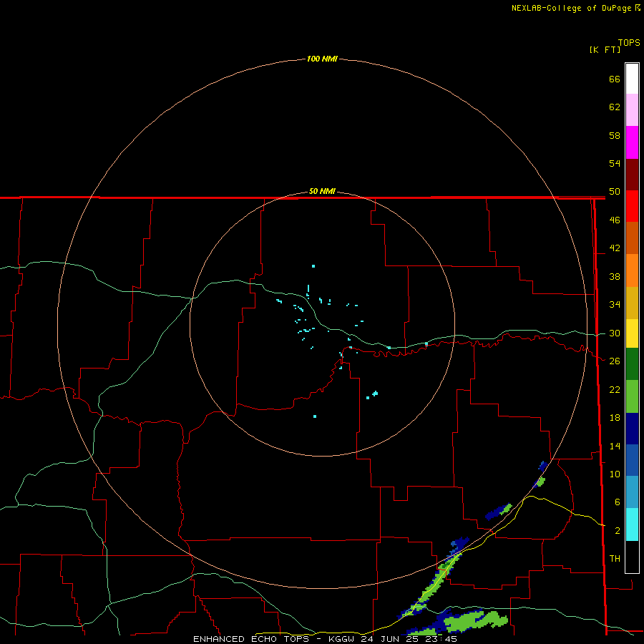Click the gold swatch beside 34

click(632, 303)
